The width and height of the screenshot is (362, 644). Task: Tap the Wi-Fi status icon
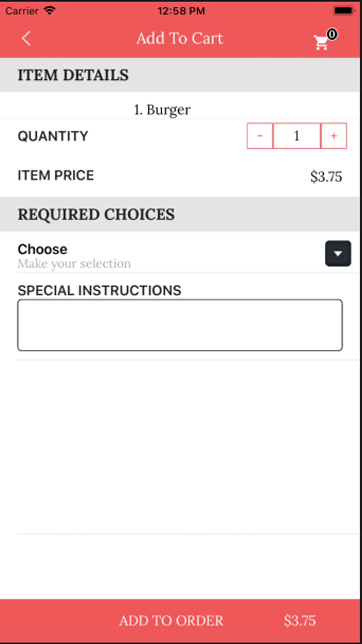pos(50,11)
